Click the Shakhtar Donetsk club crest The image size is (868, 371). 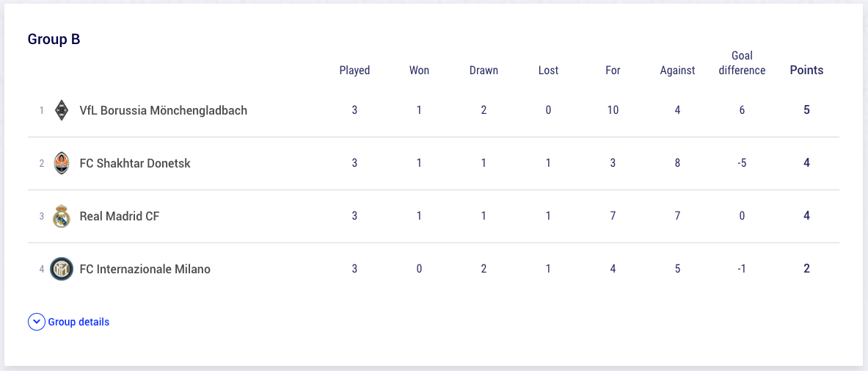pyautogui.click(x=61, y=164)
